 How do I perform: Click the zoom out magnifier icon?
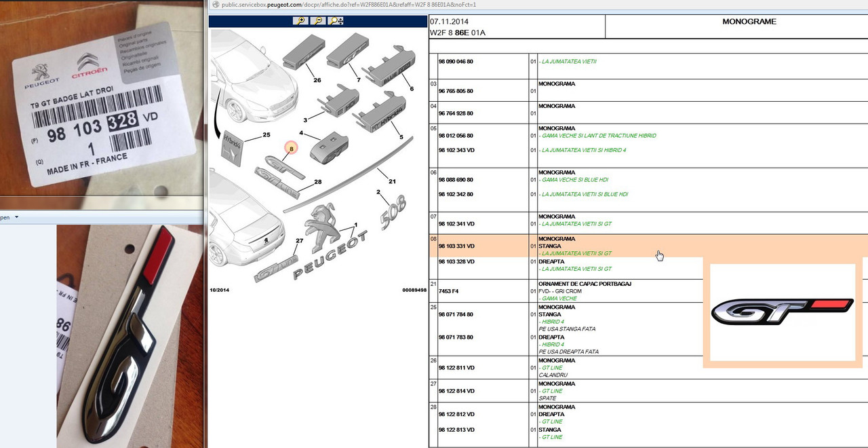click(318, 21)
